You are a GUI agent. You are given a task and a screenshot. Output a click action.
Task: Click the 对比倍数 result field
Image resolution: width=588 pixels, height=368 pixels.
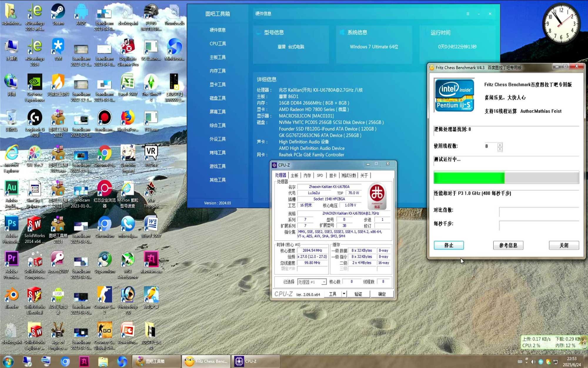[x=539, y=212]
